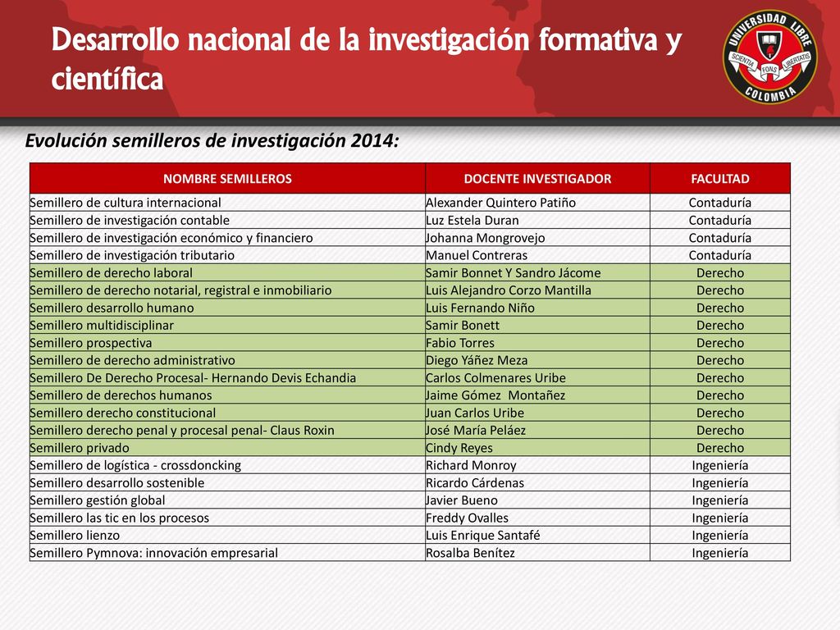Screen dimensions: 840x630
Task: Click 'Semillero de logística - crossdoncking' cell
Action: pos(228,465)
